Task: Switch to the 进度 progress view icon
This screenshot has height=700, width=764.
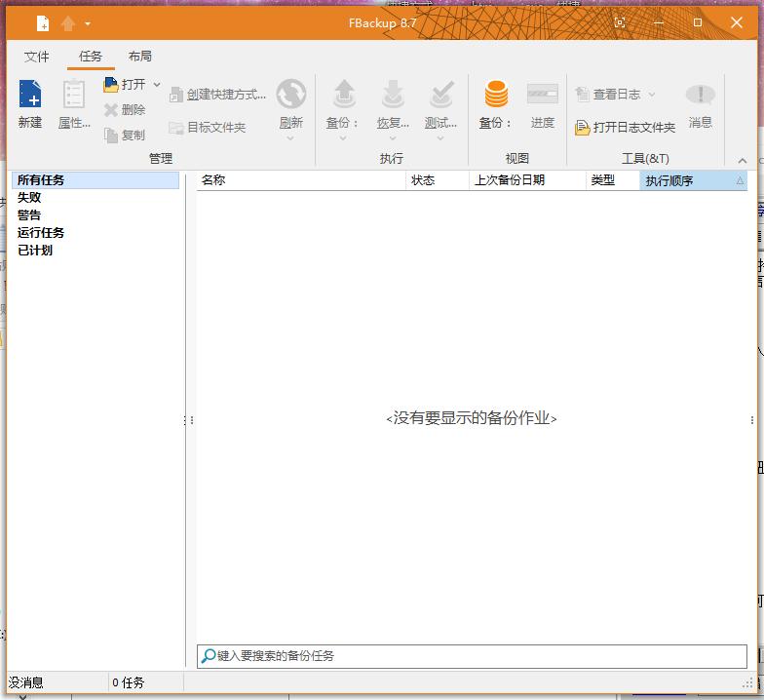Action: click(542, 94)
